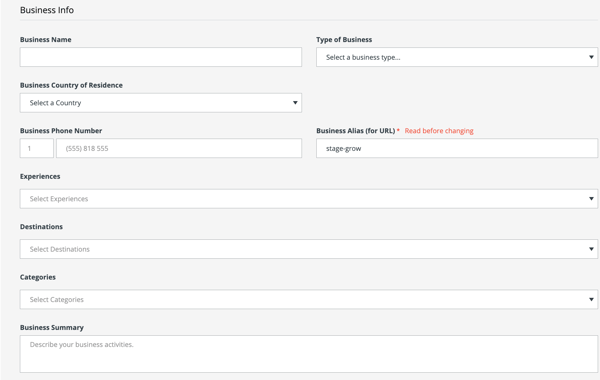
Task: Click the Business Summary text area
Action: pos(309,354)
